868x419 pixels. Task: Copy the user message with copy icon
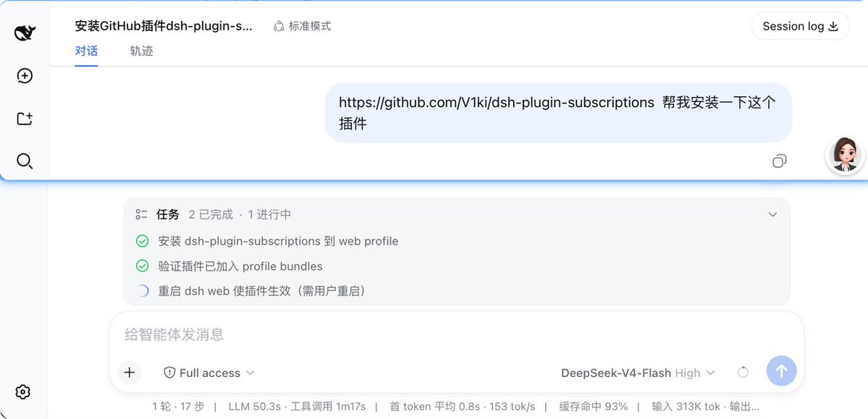[x=780, y=161]
